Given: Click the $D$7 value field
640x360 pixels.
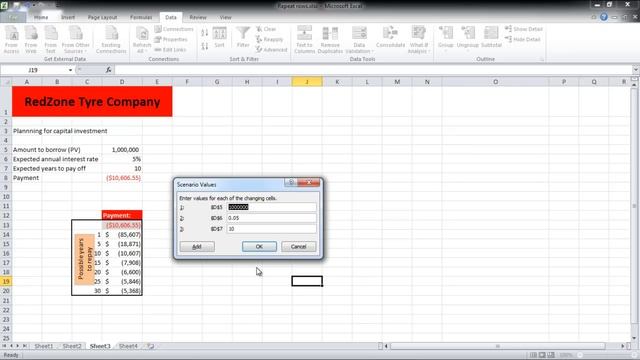Looking at the screenshot, I should [271, 229].
